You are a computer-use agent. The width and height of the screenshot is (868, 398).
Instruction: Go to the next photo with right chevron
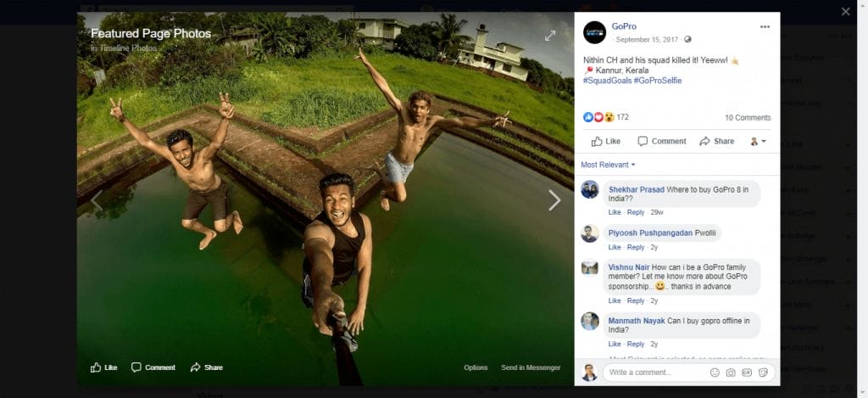tap(554, 200)
